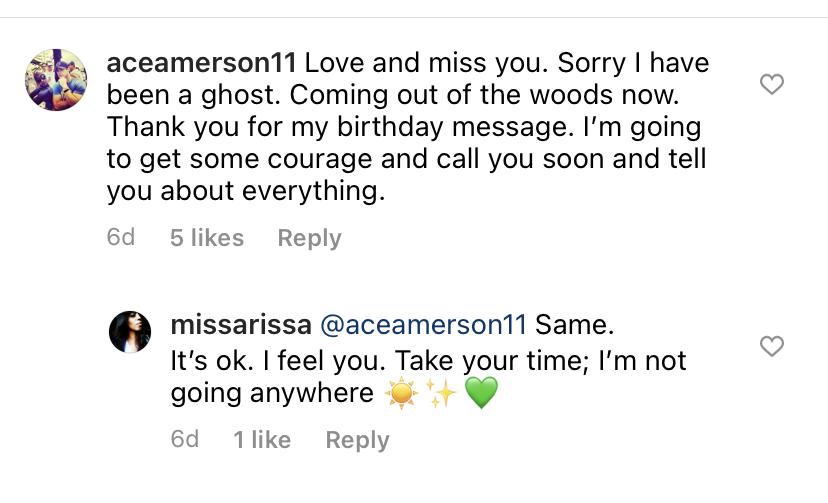Viewport: 828px width, 503px height.
Task: Click the sparkles emoji in missarissa's reply
Action: pos(441,393)
